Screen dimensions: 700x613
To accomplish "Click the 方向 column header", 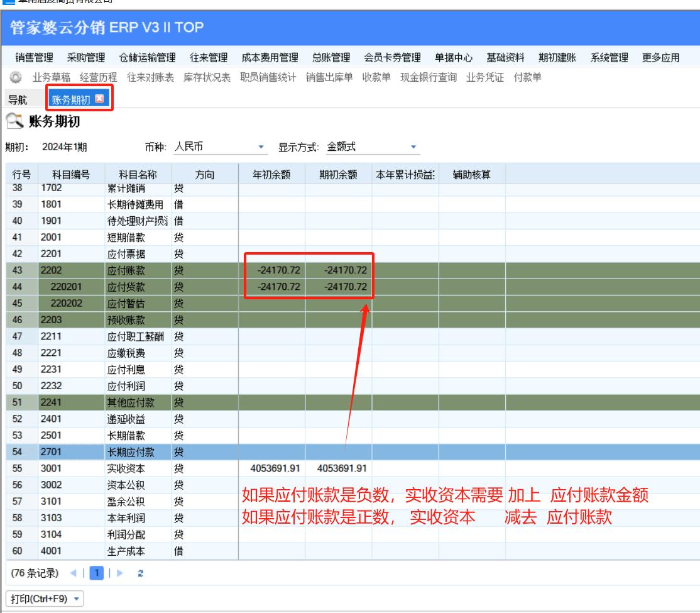I will click(205, 174).
